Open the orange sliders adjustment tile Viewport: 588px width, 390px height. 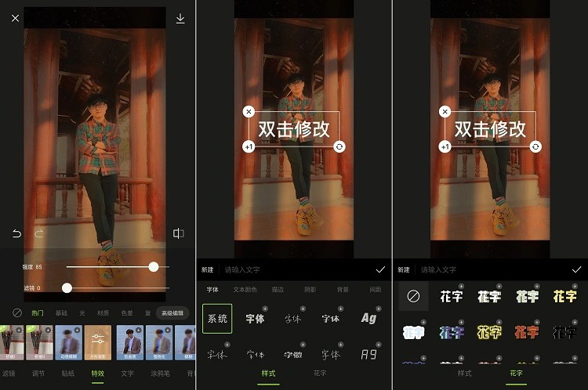(98, 342)
